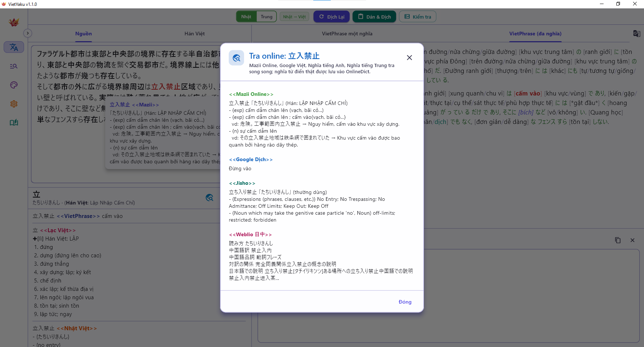Click the lower right text area

(448, 296)
